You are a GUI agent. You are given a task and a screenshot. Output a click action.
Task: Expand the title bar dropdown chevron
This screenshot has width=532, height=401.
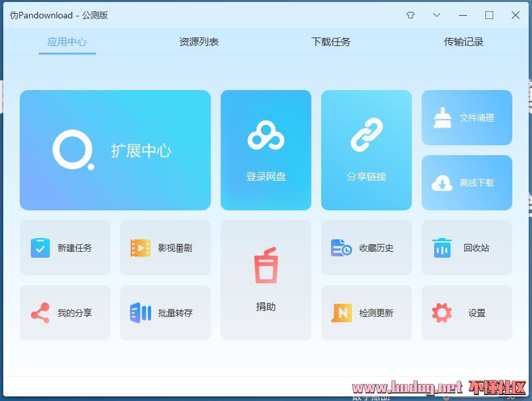(x=437, y=15)
